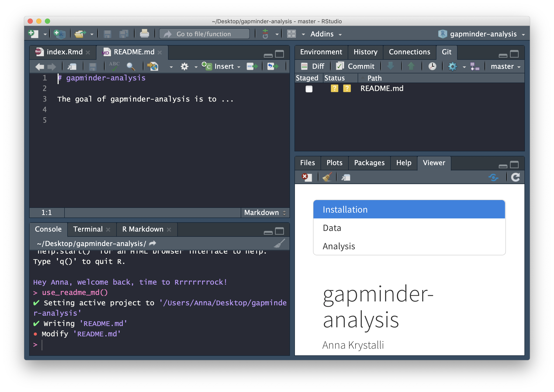Switch to the History tab
The image size is (554, 392).
pyautogui.click(x=365, y=52)
